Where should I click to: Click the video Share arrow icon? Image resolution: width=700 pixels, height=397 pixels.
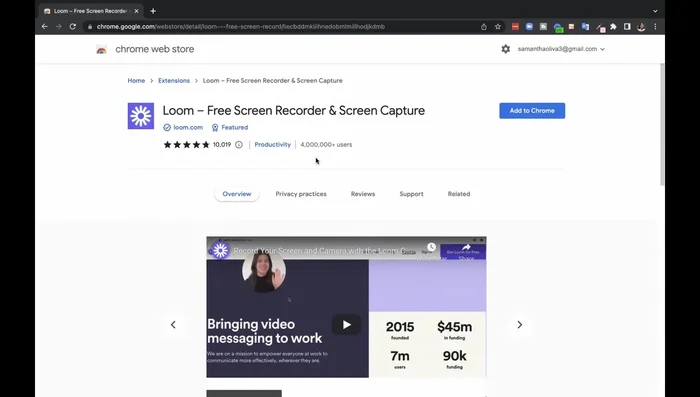click(466, 248)
